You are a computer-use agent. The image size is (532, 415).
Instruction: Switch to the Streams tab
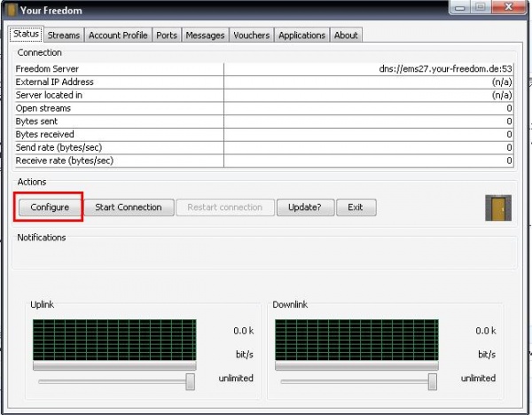(64, 35)
